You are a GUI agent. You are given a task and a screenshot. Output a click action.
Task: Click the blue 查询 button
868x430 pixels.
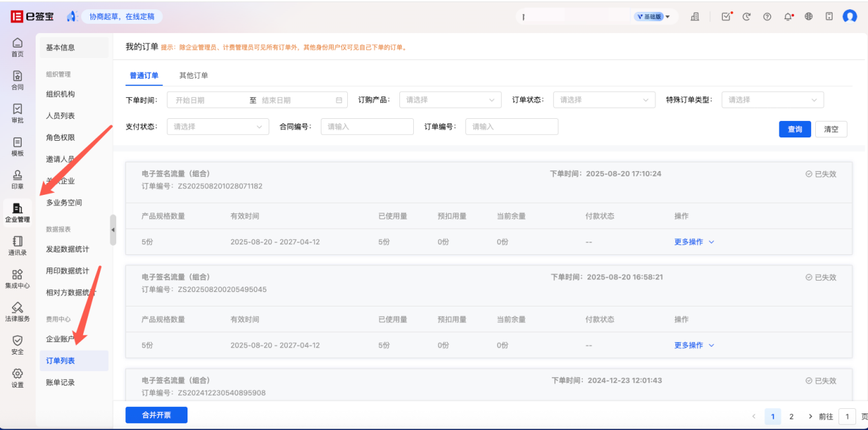[x=795, y=129]
